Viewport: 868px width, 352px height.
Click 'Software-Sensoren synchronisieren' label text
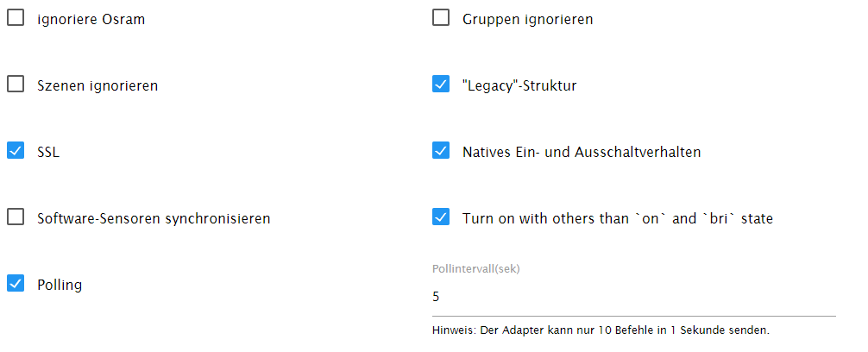click(154, 218)
